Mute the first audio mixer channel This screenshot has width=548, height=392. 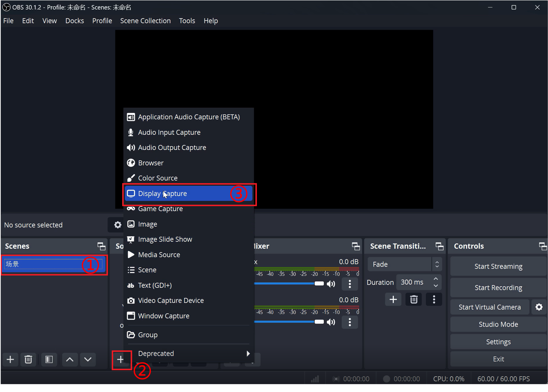point(331,284)
